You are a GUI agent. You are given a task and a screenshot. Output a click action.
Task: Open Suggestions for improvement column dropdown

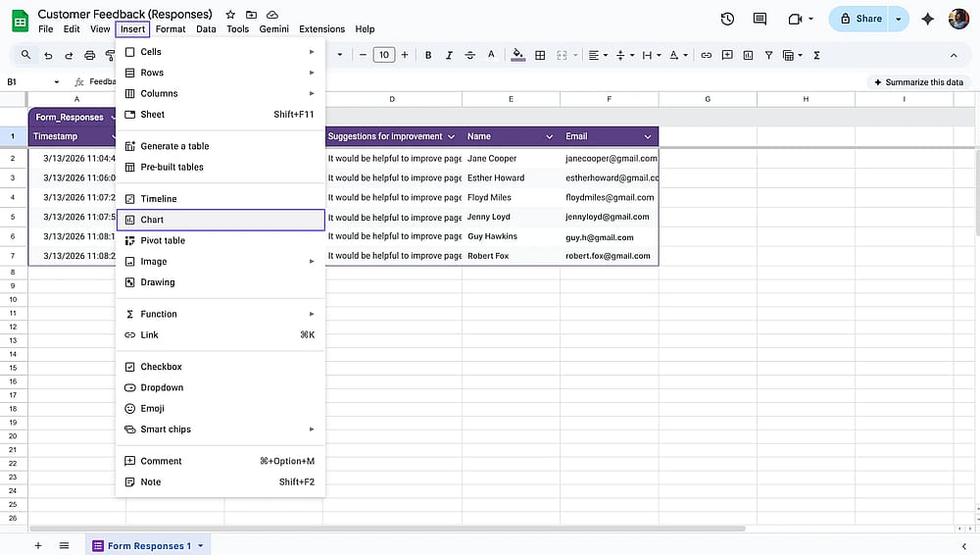click(x=451, y=136)
